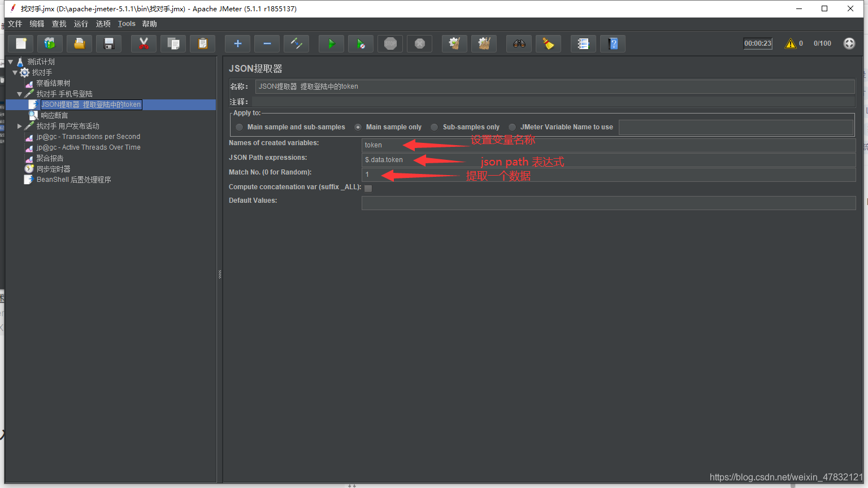Create a new test plan via toolbar
The width and height of the screenshot is (868, 488).
coord(21,43)
